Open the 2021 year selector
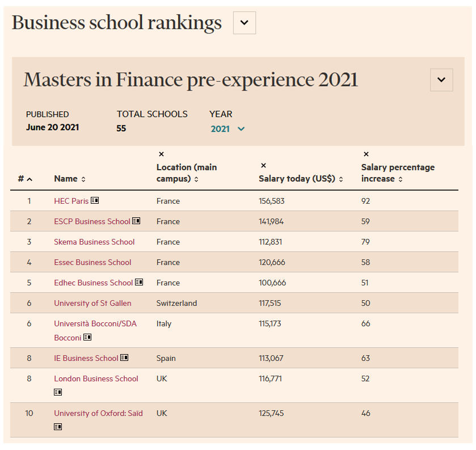Screen dimensions: 476x450 pos(228,129)
